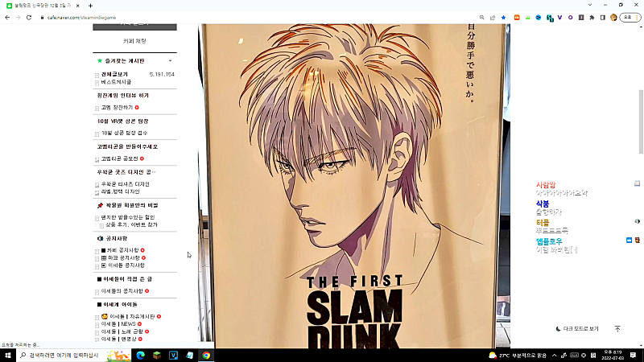Open the purple circle extension icon
The width and height of the screenshot is (644, 362).
(x=571, y=18)
